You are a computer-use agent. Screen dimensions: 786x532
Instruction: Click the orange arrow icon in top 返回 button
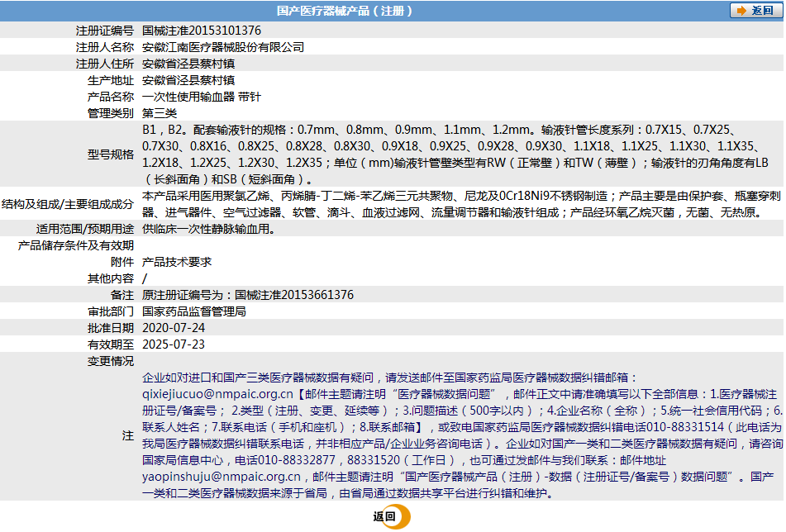741,11
